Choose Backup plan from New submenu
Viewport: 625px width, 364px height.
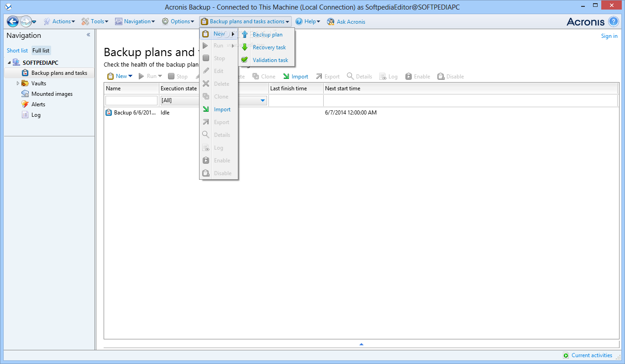267,35
